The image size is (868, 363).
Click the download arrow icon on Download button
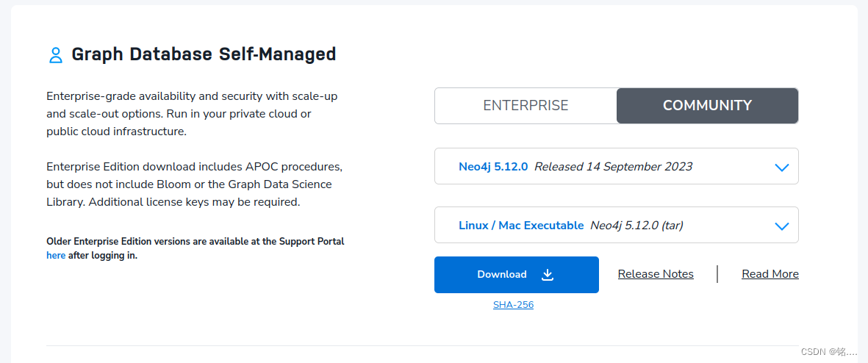click(x=548, y=275)
